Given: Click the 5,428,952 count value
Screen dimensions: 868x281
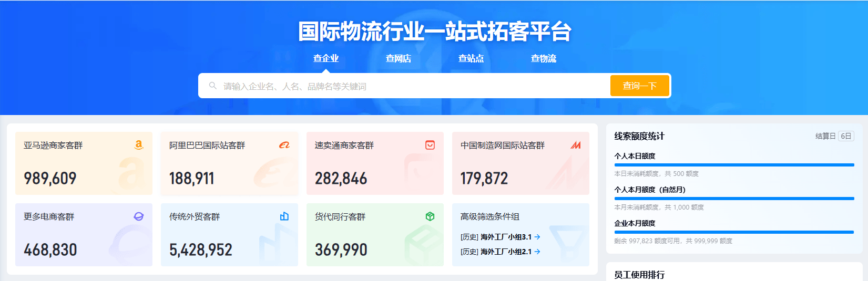Looking at the screenshot, I should pos(201,250).
